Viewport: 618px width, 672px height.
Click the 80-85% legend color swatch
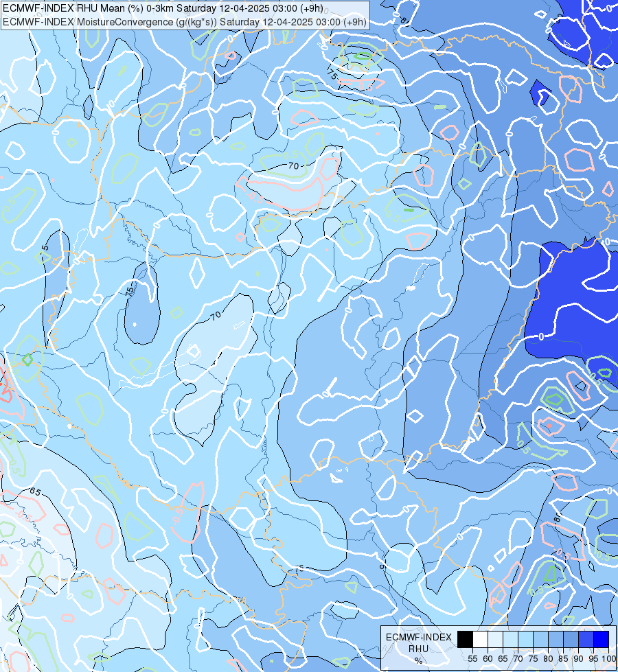[x=556, y=639]
